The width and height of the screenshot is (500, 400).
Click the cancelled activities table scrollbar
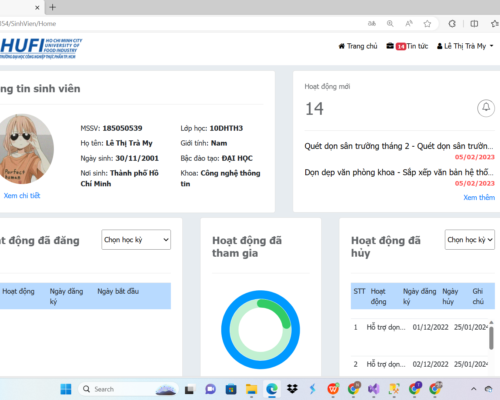(x=491, y=337)
